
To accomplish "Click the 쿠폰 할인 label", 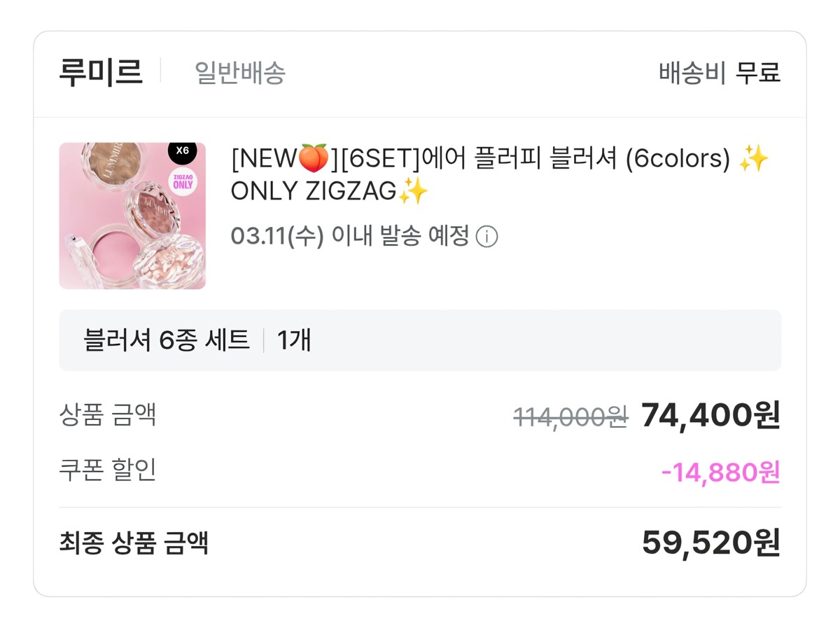I will (108, 470).
